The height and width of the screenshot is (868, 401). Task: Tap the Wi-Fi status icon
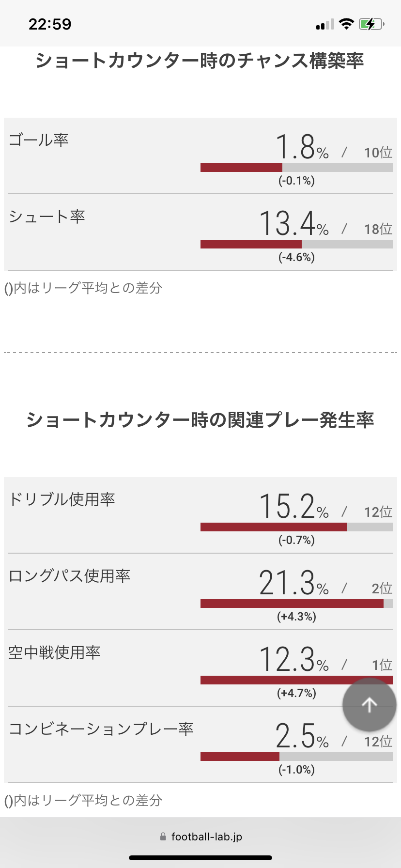(x=346, y=24)
